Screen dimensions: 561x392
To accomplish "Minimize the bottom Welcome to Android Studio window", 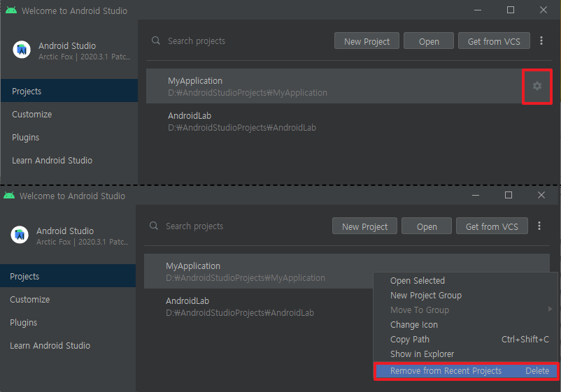I will click(x=476, y=195).
